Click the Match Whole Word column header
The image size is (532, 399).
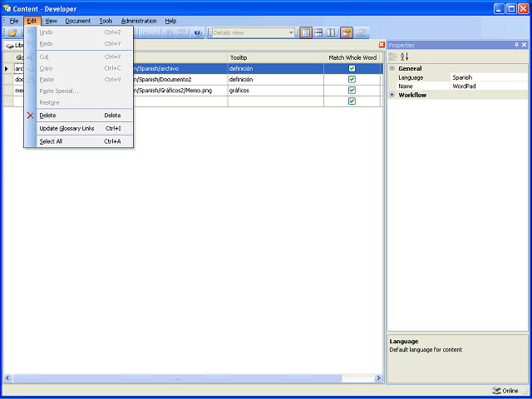(352, 57)
